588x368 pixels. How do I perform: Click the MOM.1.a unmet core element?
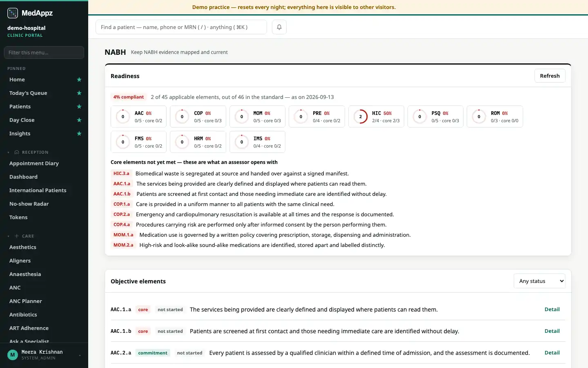[123, 235]
